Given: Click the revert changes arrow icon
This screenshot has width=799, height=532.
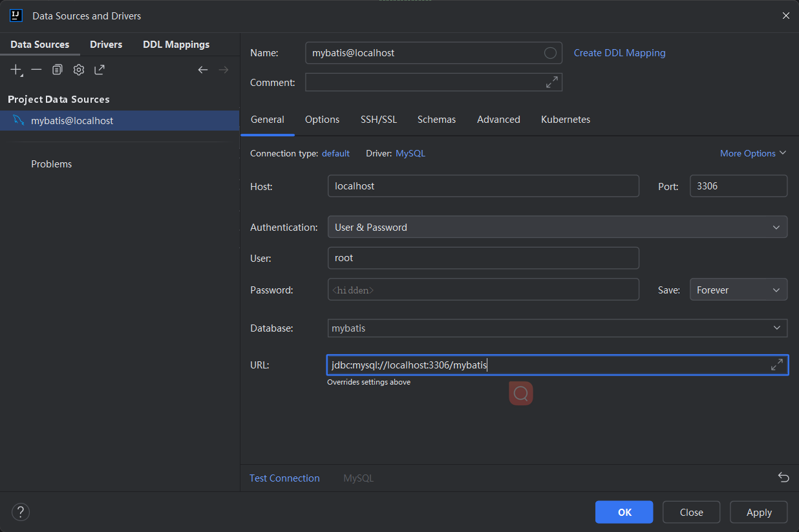Looking at the screenshot, I should [x=783, y=478].
